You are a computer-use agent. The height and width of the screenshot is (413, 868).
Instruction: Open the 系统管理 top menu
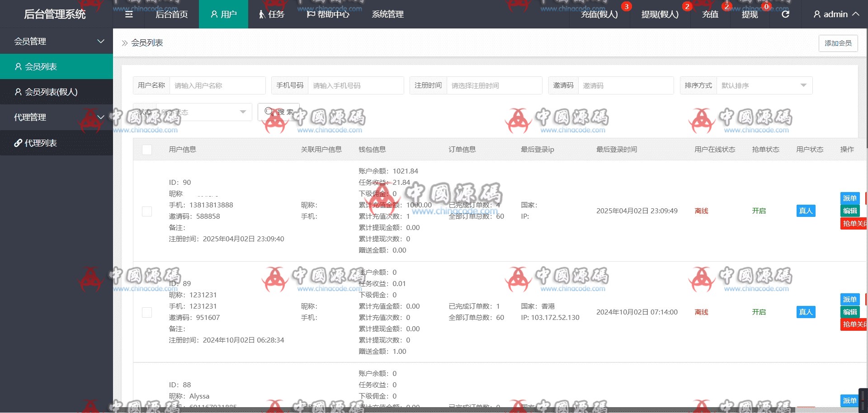click(387, 14)
